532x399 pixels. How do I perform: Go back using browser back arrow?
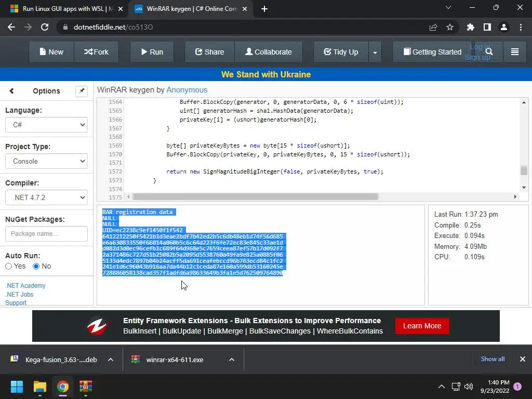(11, 27)
